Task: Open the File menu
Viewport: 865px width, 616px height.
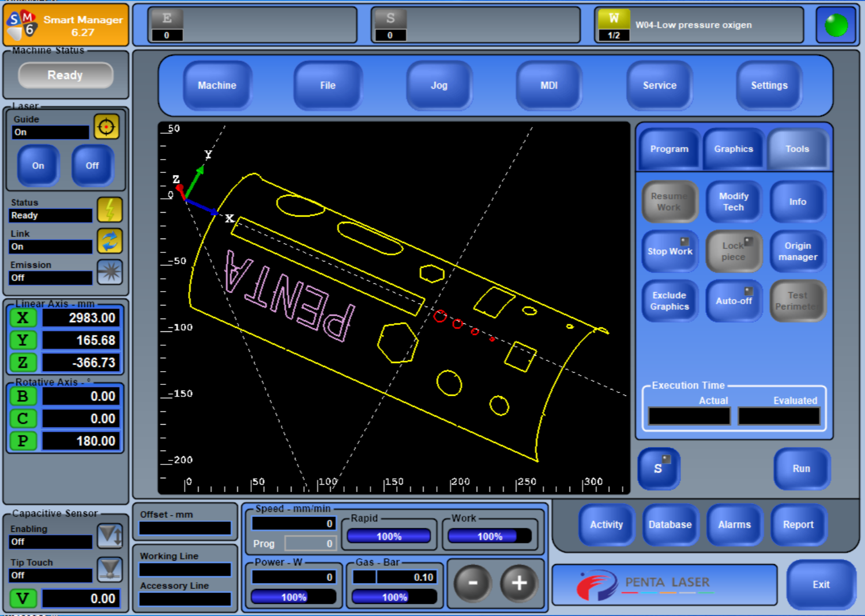Action: tap(328, 85)
